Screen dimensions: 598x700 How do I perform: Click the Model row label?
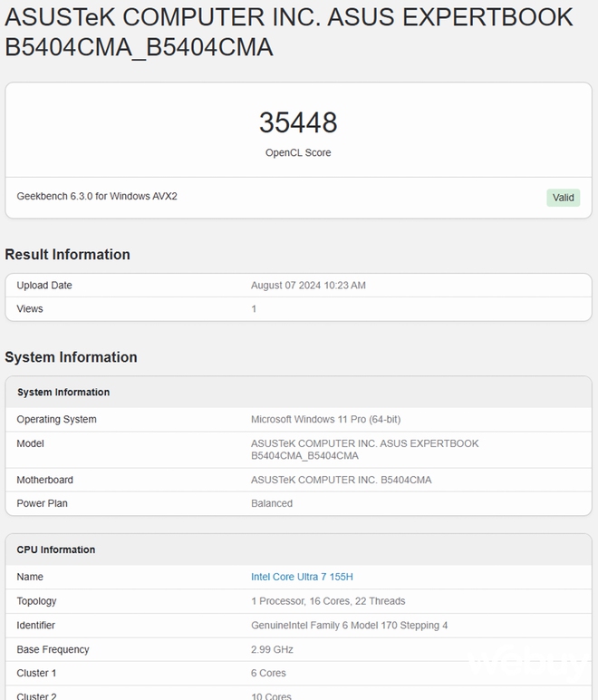pyautogui.click(x=30, y=443)
